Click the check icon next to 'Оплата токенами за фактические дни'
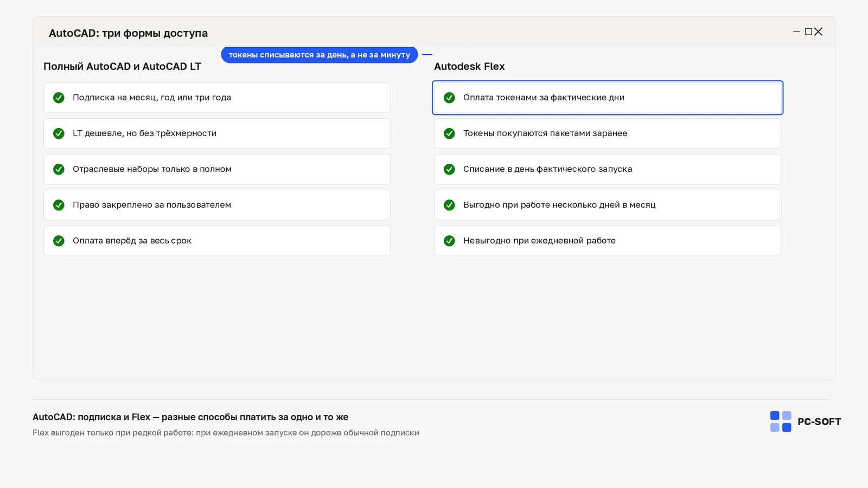The image size is (868, 488). (x=449, y=98)
